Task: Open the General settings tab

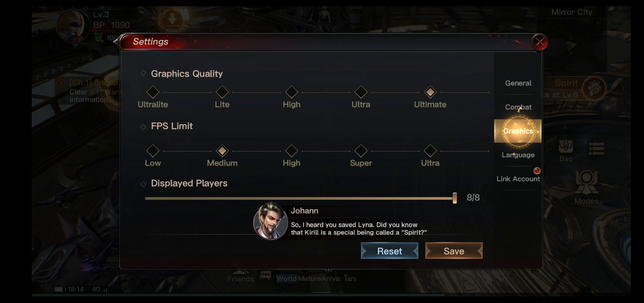Action: click(518, 83)
